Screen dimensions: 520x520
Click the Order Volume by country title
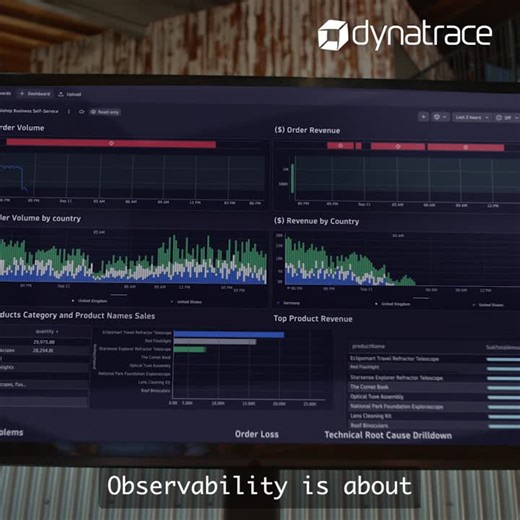(40, 218)
